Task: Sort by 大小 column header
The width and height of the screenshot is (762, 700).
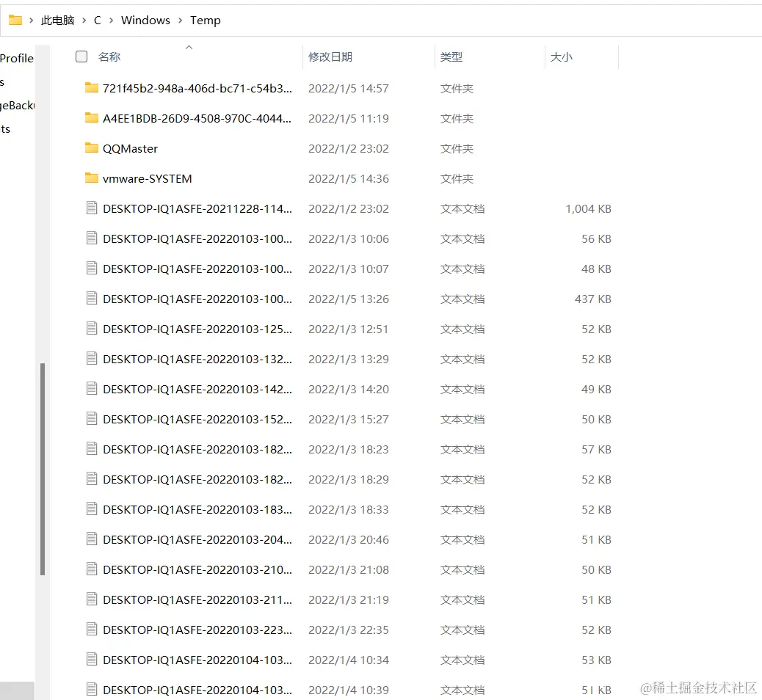Action: [562, 56]
